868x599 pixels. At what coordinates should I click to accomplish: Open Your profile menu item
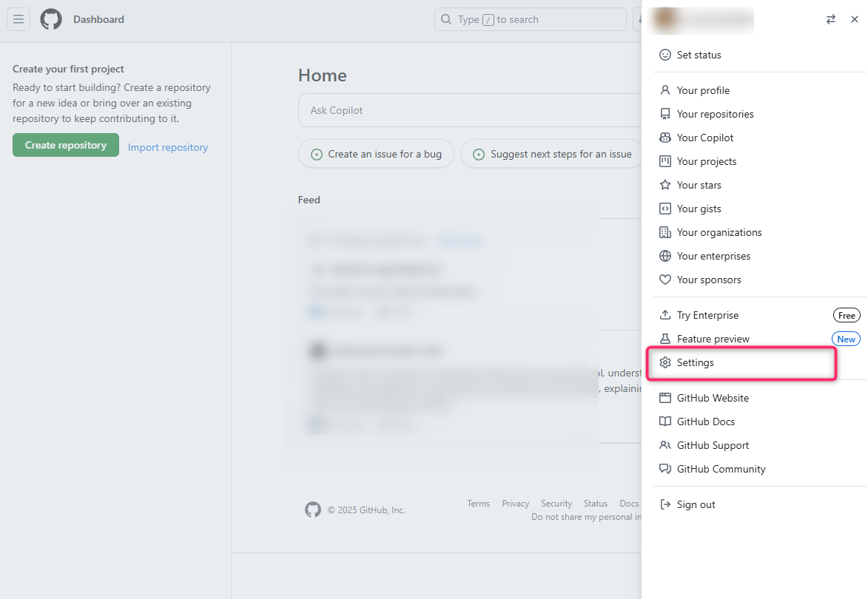tap(759, 90)
